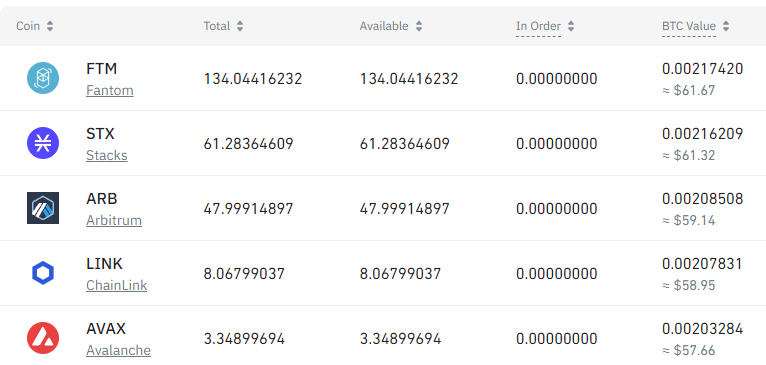The width and height of the screenshot is (766, 365).
Task: Click BTC value 0.00207831
Action: [702, 264]
